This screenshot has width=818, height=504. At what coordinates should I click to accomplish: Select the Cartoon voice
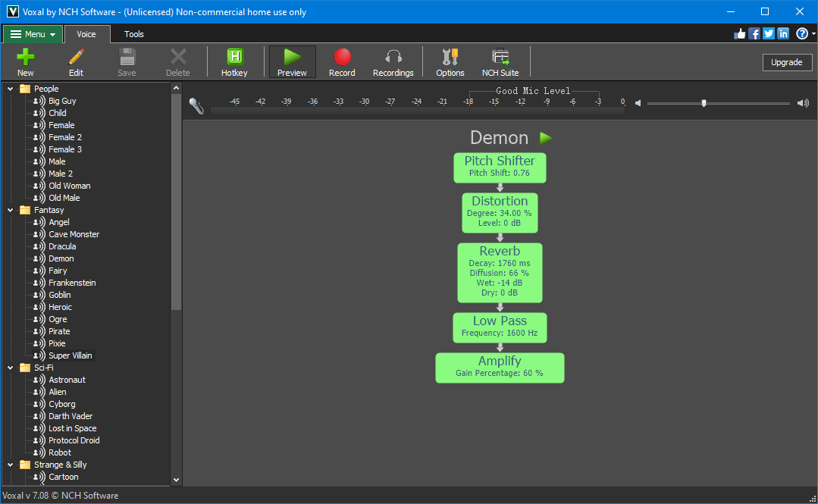tap(63, 477)
